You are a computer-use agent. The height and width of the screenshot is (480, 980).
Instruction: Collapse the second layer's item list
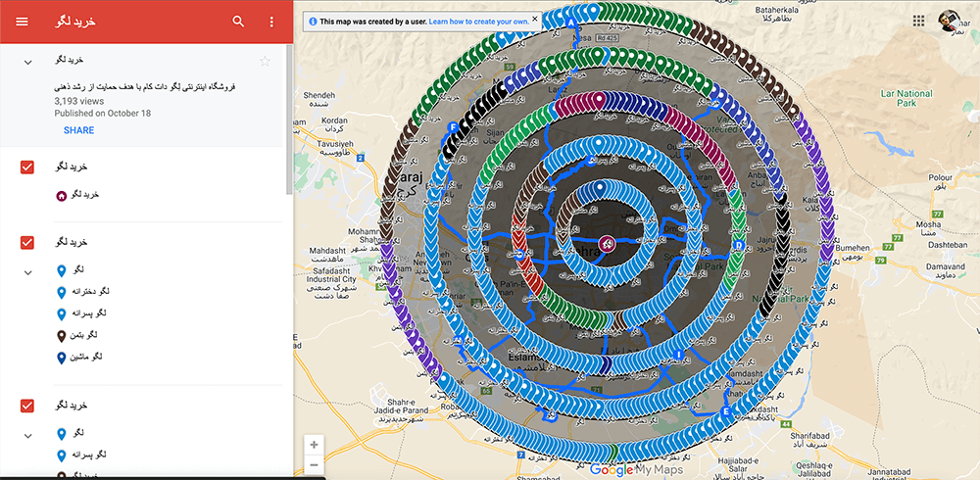tap(28, 271)
